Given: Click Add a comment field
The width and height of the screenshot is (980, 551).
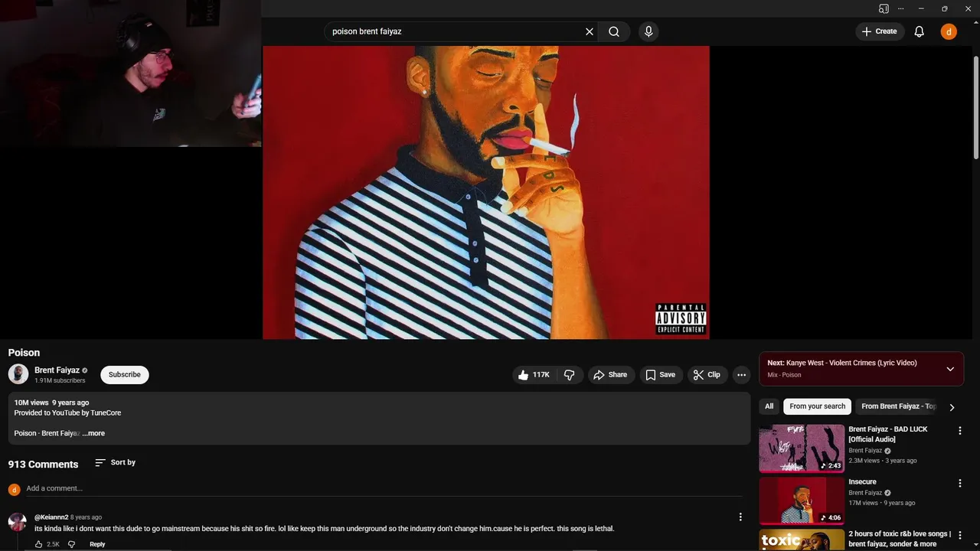Looking at the screenshot, I should click(x=384, y=488).
